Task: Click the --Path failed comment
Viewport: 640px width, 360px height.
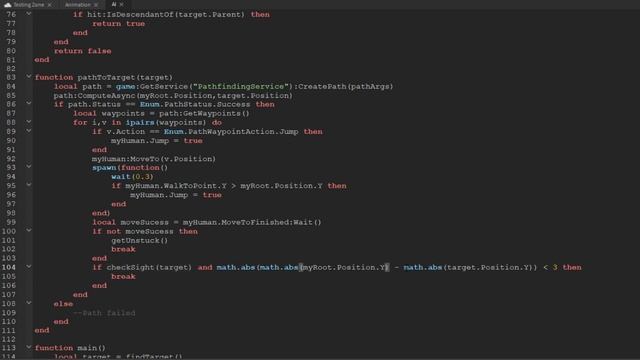Action: coord(104,313)
